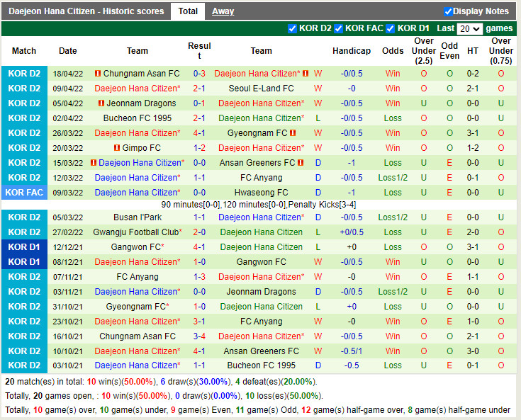521x420 pixels.
Task: Toggle the Display Notes checkbox
Action: pos(448,11)
